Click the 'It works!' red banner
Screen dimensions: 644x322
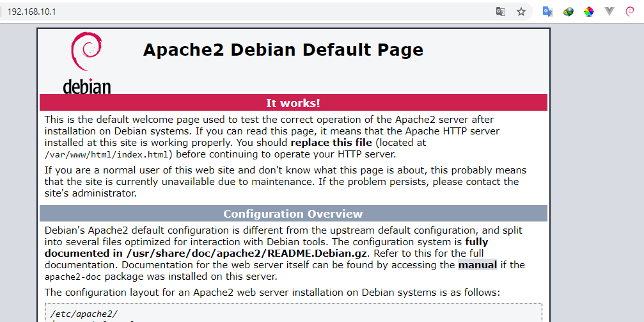[294, 103]
